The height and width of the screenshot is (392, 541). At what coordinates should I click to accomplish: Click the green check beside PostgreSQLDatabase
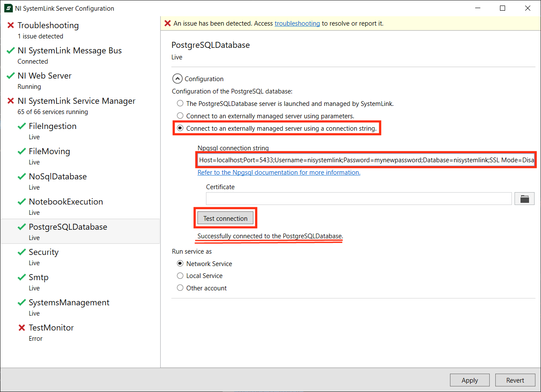click(x=22, y=227)
